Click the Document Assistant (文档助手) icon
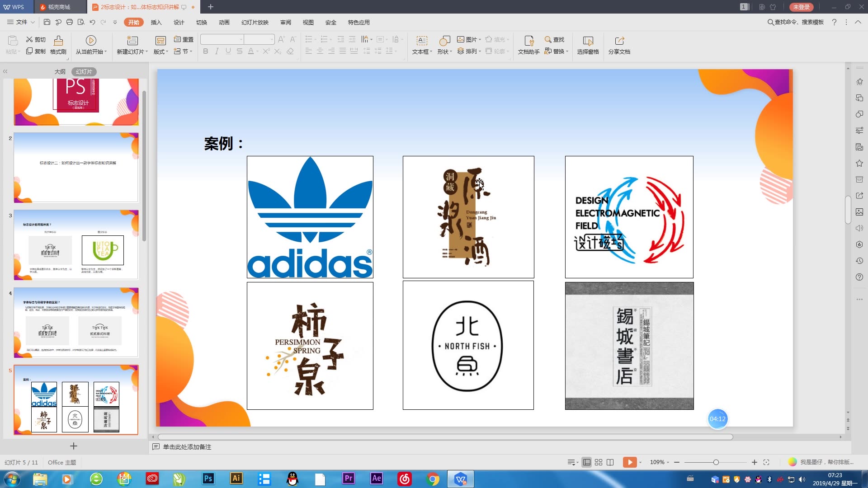The height and width of the screenshot is (488, 868). coord(528,41)
